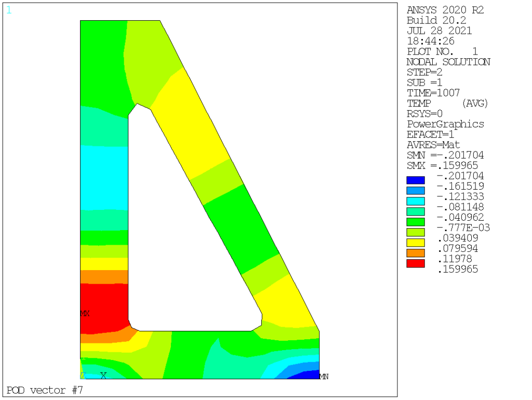The image size is (532, 400).
Task: Select the yellow legend swatch
Action: 415,243
